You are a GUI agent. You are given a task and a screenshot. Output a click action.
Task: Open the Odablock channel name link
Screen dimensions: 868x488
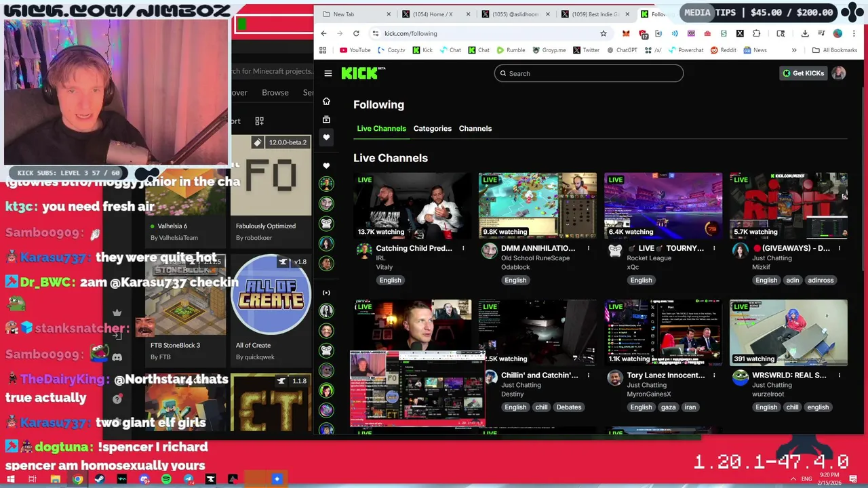tap(515, 267)
